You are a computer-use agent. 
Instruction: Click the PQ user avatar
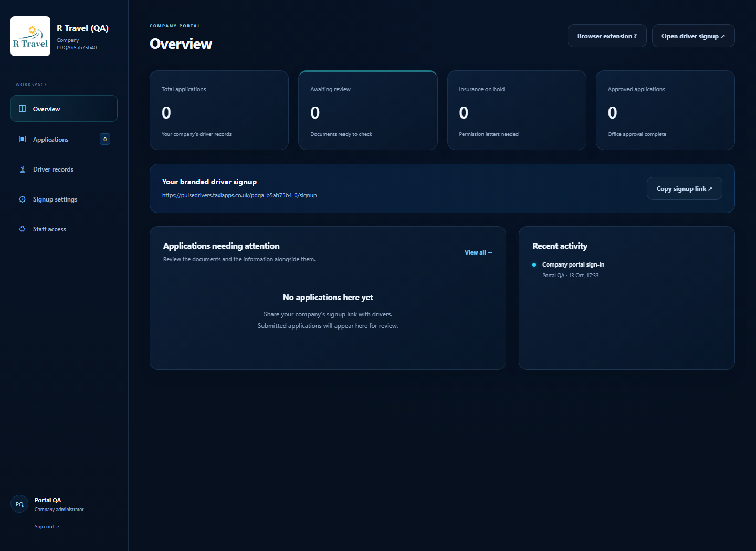click(x=19, y=504)
